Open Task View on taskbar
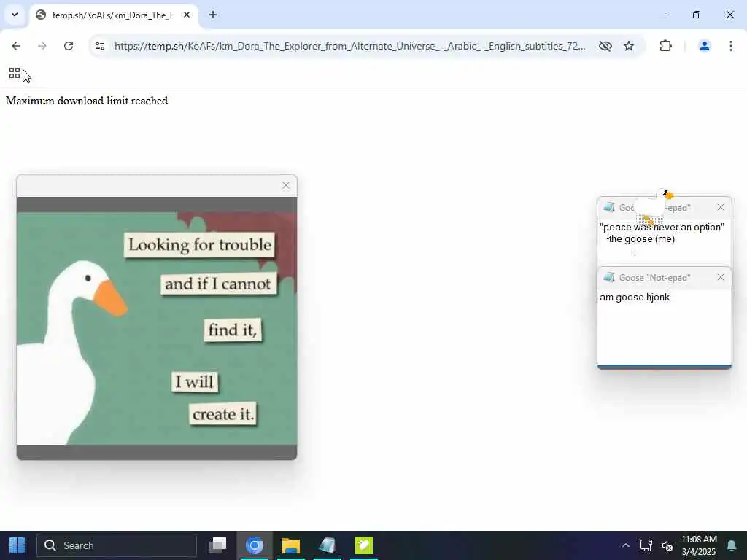747x560 pixels. (217, 545)
